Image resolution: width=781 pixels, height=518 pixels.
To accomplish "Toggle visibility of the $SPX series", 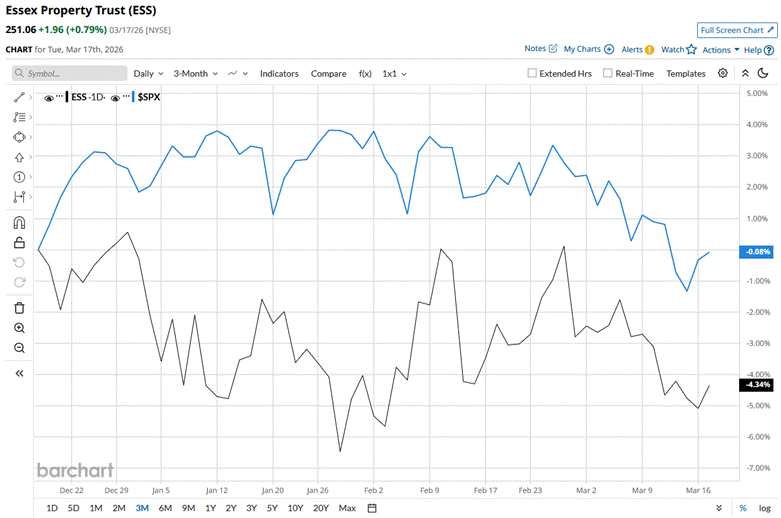I will point(115,97).
